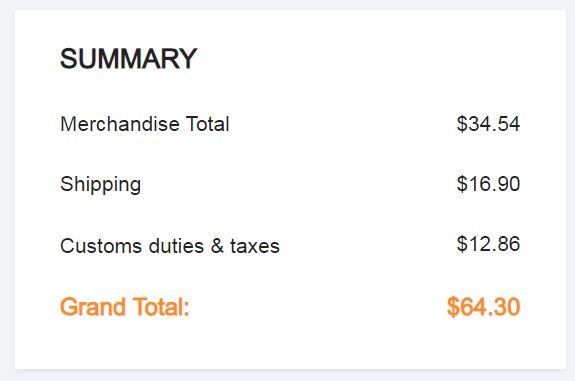Click the word taxes

click(x=255, y=246)
